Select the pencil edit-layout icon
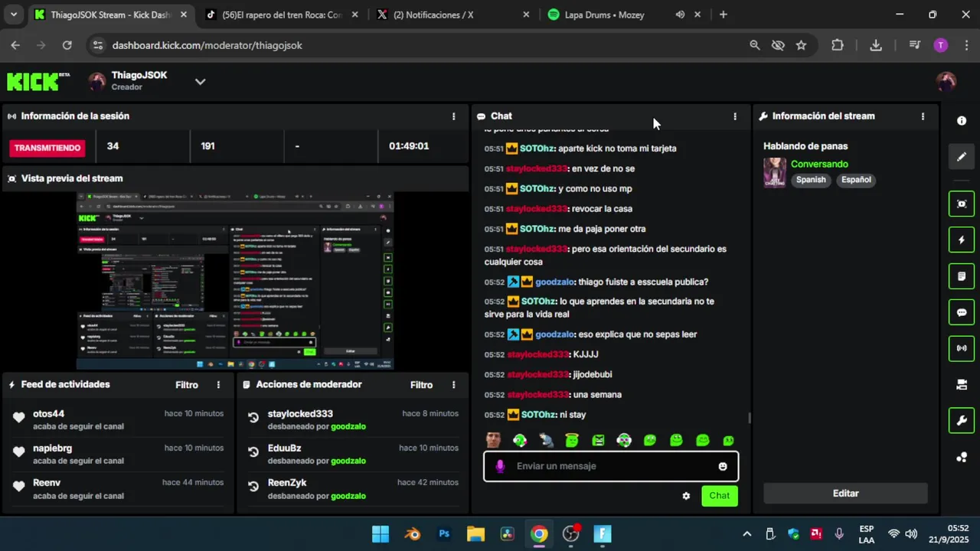This screenshot has width=980, height=551. 962,157
